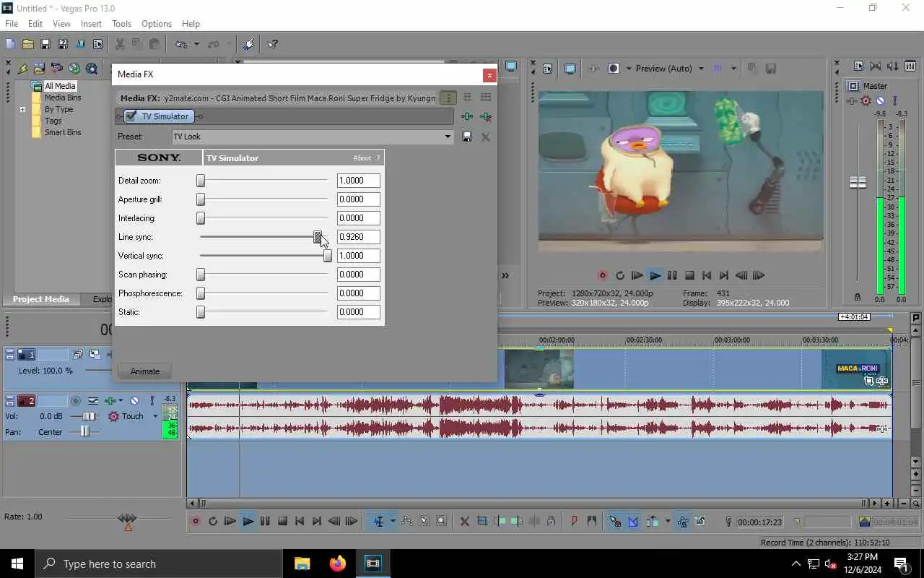Open the plug-in chain button in Media FX
This screenshot has height=578, width=924.
tap(467, 116)
